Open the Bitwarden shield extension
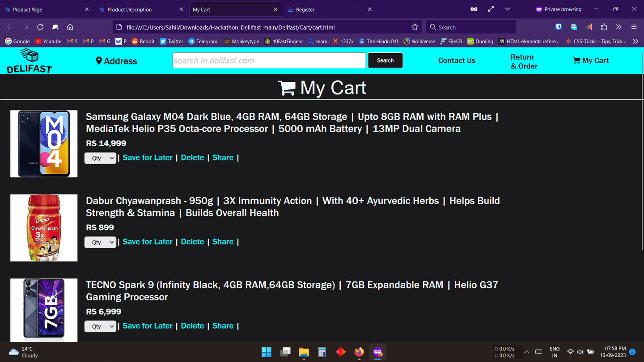 click(559, 27)
